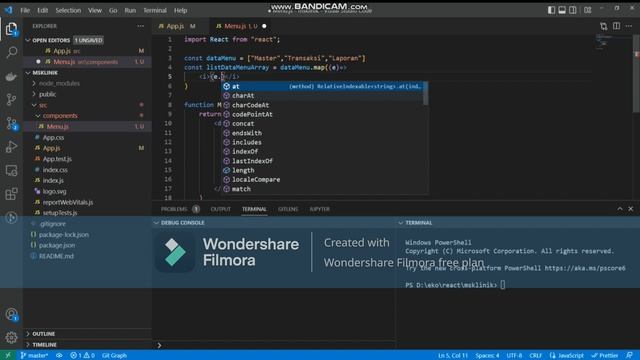
Task: Toggle the secondary sidebar layout icon
Action: tap(573, 10)
